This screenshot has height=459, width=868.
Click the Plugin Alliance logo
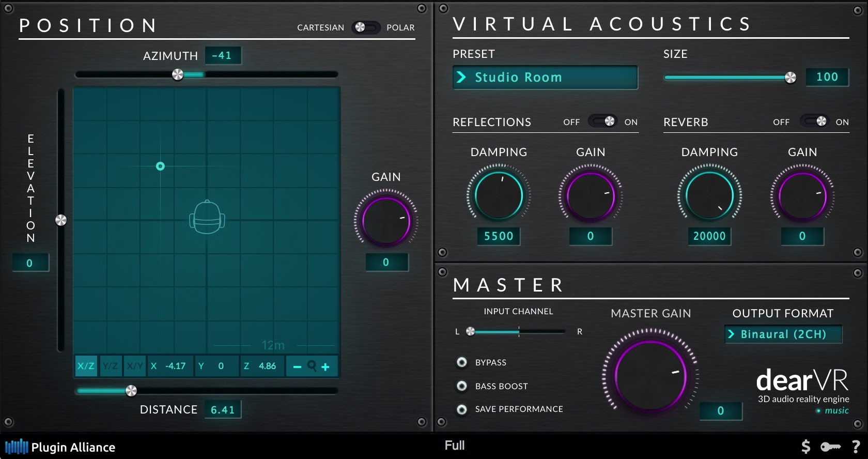(60, 447)
